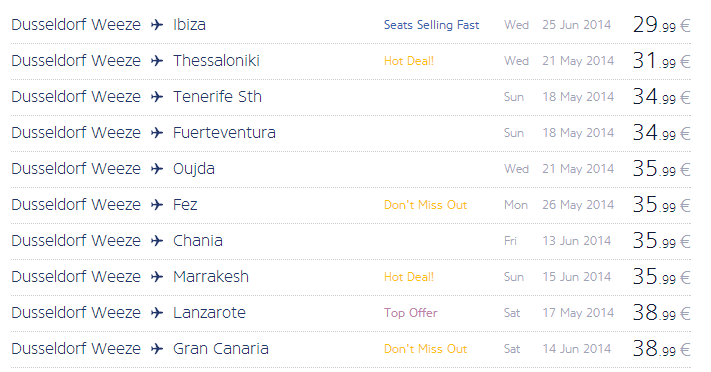
Task: Select the Thessaloniki destination
Action: (x=216, y=60)
